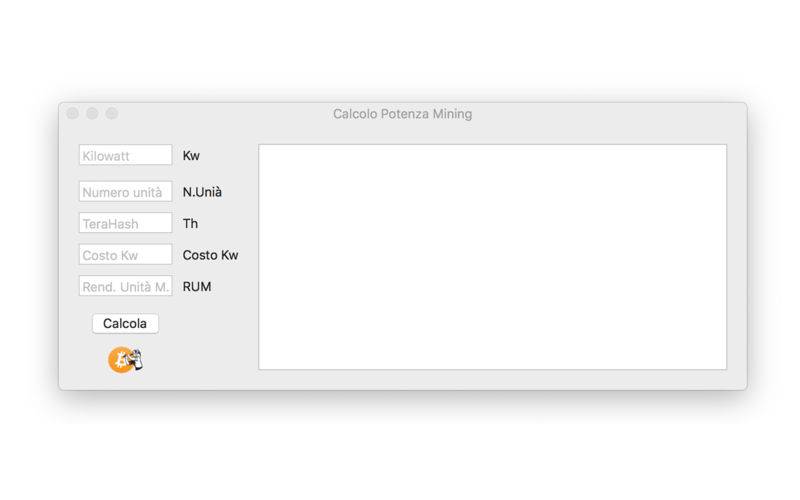Image resolution: width=800 pixels, height=500 pixels.
Task: Click the RUM label
Action: tap(197, 287)
